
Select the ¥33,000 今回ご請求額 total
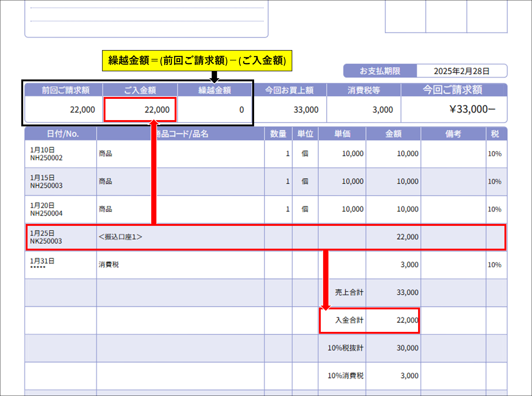472,109
